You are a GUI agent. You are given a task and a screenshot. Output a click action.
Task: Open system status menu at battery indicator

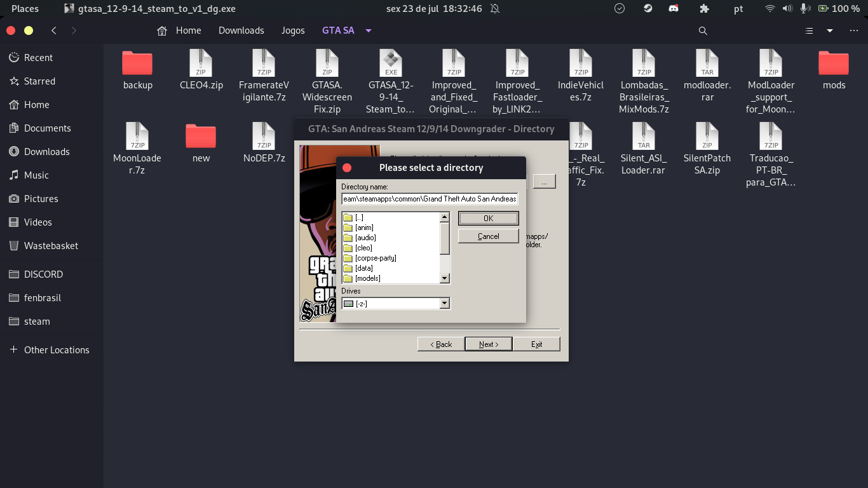(x=839, y=9)
